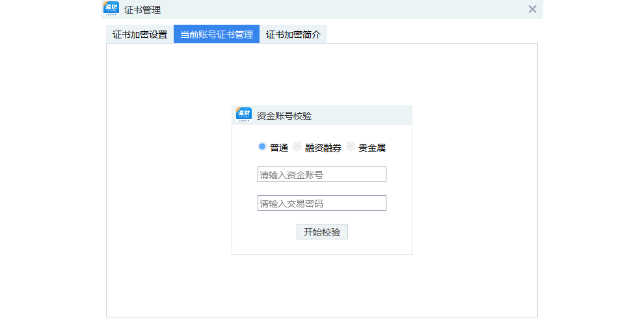Select the 贵金属 radio option
The width and height of the screenshot is (644, 322).
coord(351,146)
